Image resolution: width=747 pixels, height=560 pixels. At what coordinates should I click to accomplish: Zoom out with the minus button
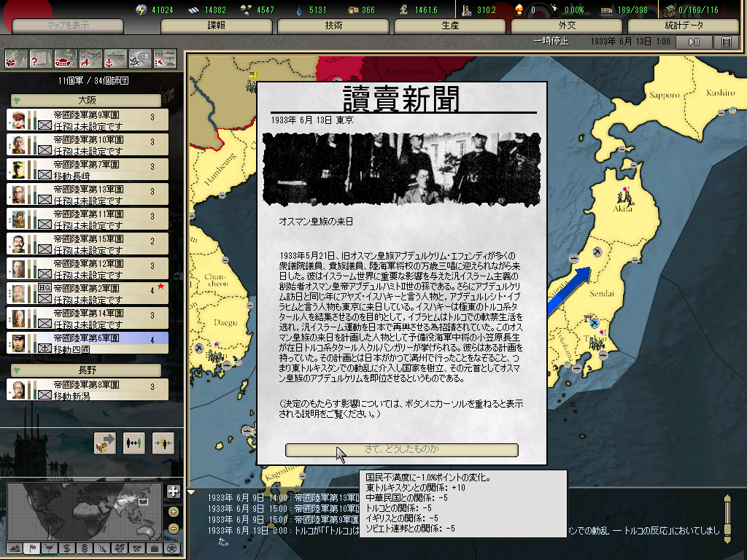(x=174, y=529)
